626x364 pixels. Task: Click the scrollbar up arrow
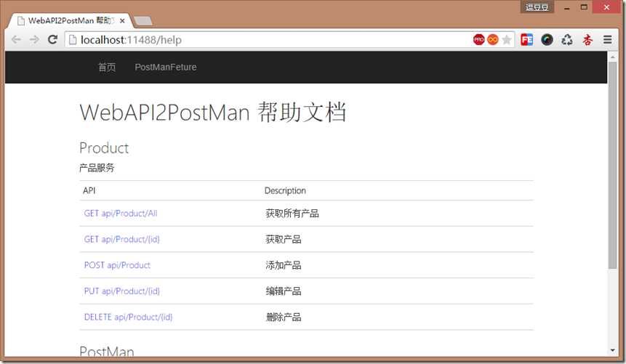(612, 57)
